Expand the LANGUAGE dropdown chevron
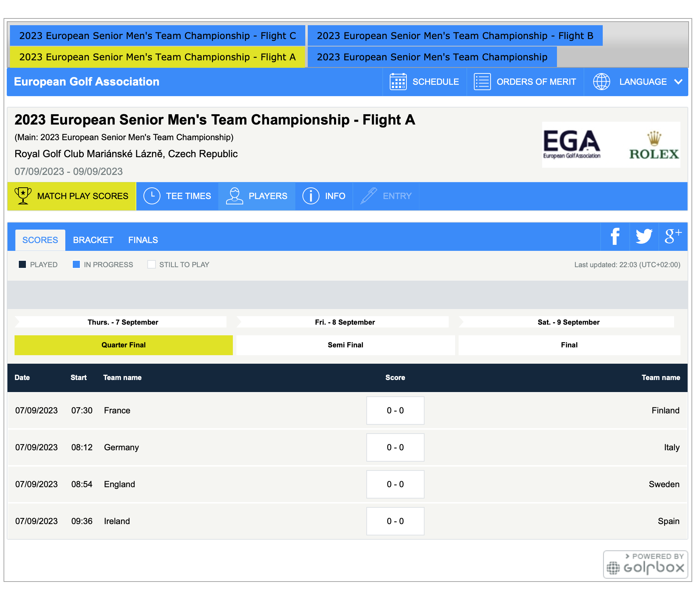This screenshot has width=700, height=611. [x=678, y=82]
